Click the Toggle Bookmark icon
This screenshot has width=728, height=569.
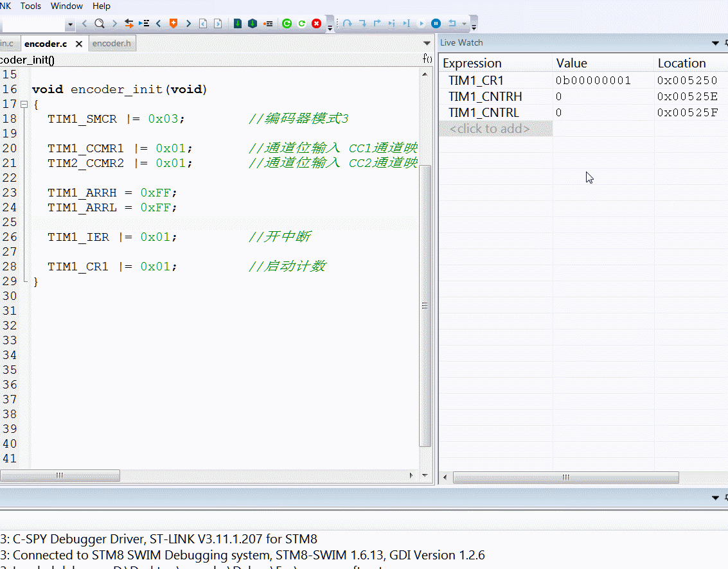pyautogui.click(x=173, y=24)
